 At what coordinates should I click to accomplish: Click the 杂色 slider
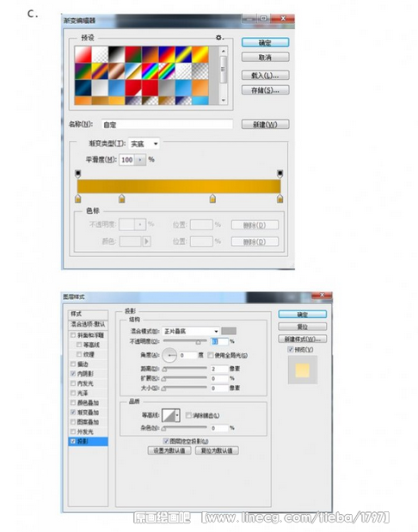pos(185,429)
